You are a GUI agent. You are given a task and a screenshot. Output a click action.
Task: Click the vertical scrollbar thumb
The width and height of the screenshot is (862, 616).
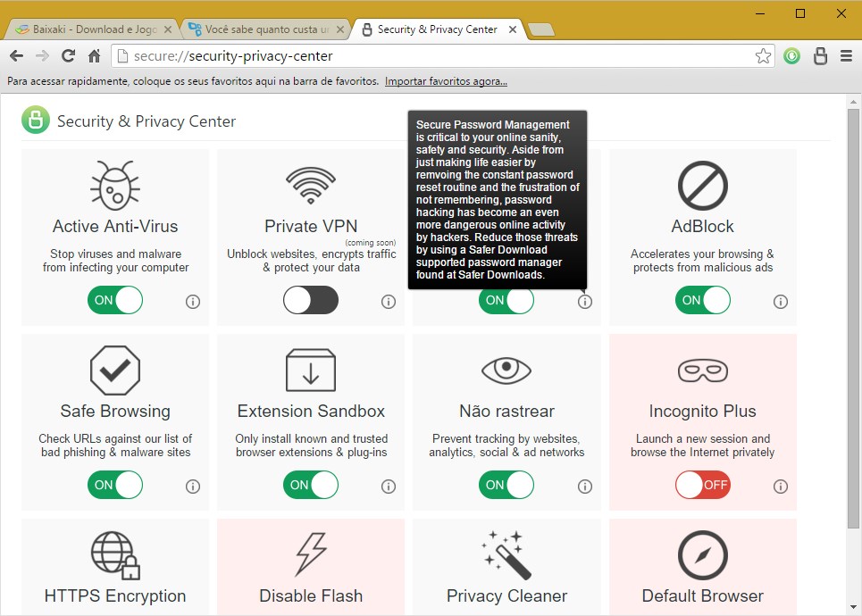[853, 319]
